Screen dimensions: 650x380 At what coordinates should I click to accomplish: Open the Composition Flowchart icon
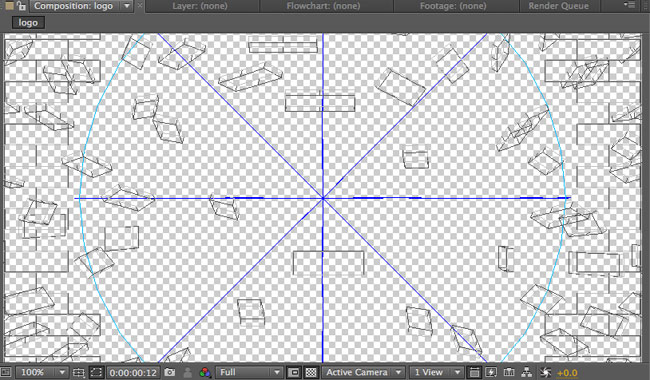(526, 372)
